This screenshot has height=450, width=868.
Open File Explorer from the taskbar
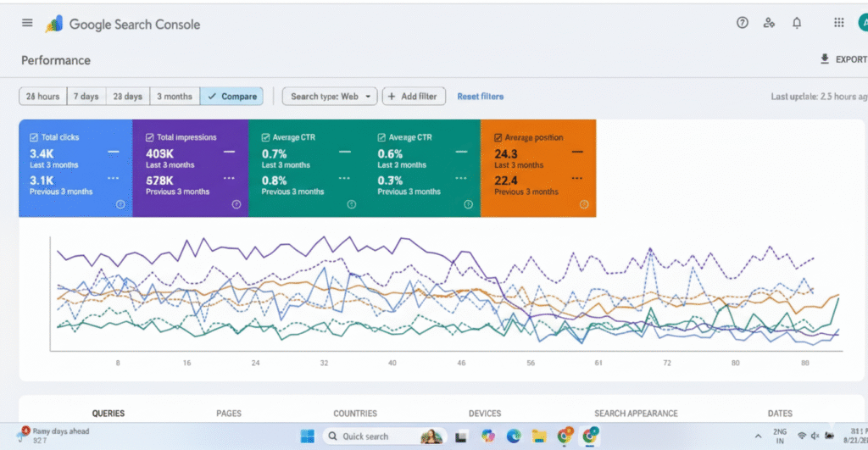pyautogui.click(x=539, y=436)
